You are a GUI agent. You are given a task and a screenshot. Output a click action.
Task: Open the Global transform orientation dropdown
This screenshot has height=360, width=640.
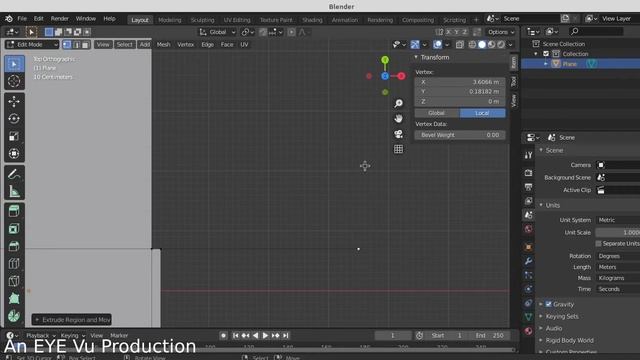pyautogui.click(x=217, y=32)
